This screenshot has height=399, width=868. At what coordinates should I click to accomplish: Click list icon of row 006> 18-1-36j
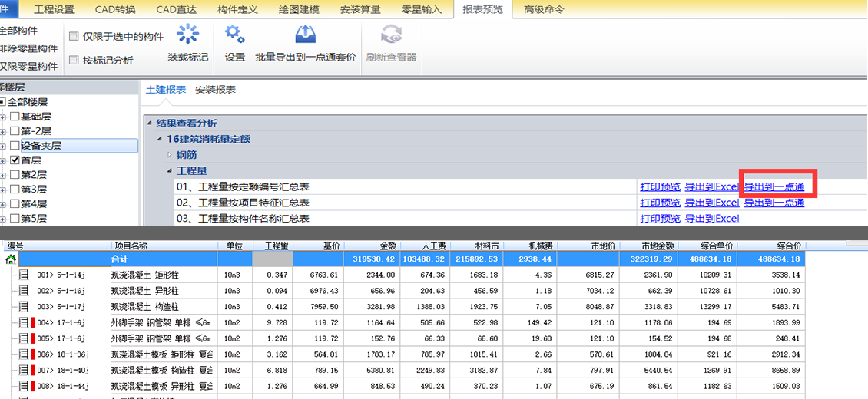coord(24,354)
